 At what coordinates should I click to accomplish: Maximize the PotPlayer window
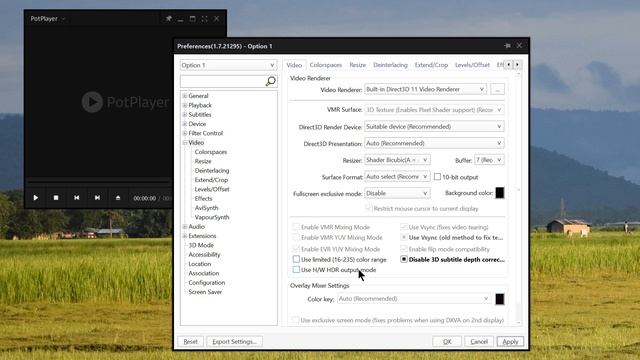coord(192,18)
